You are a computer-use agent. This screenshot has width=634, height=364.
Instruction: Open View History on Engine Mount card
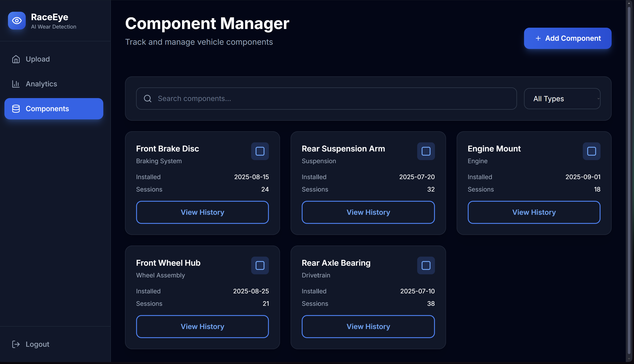point(534,212)
